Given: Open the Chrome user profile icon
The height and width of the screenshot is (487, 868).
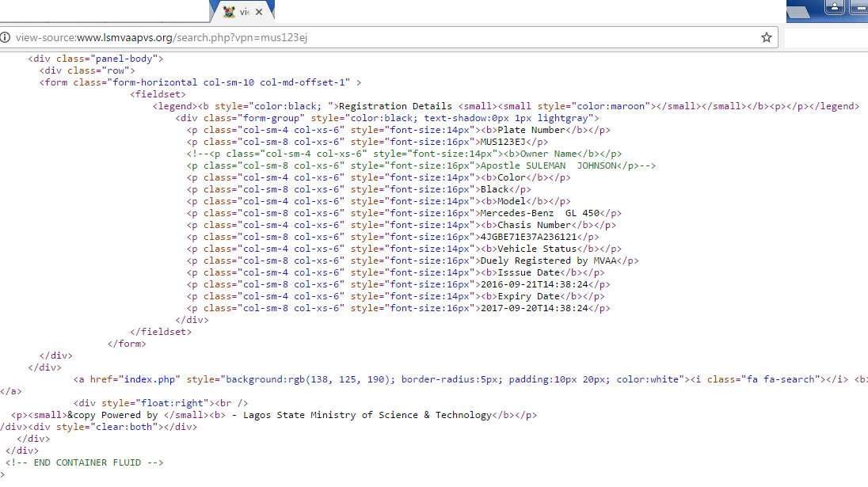Looking at the screenshot, I should tap(834, 8).
